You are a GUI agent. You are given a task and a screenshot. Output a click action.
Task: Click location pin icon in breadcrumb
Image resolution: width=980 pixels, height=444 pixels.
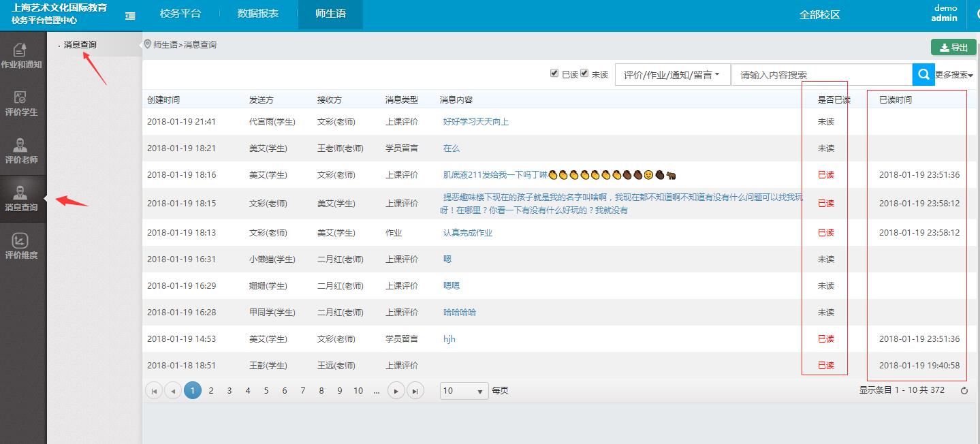click(147, 44)
